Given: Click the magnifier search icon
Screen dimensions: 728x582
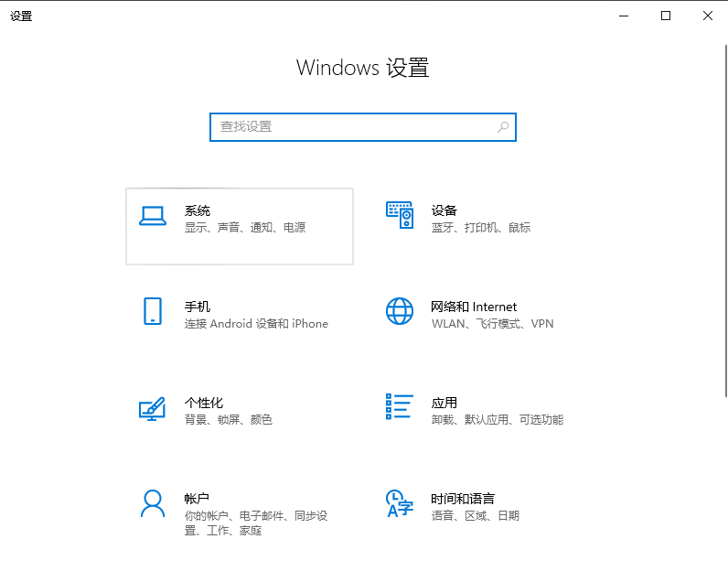Looking at the screenshot, I should [503, 127].
